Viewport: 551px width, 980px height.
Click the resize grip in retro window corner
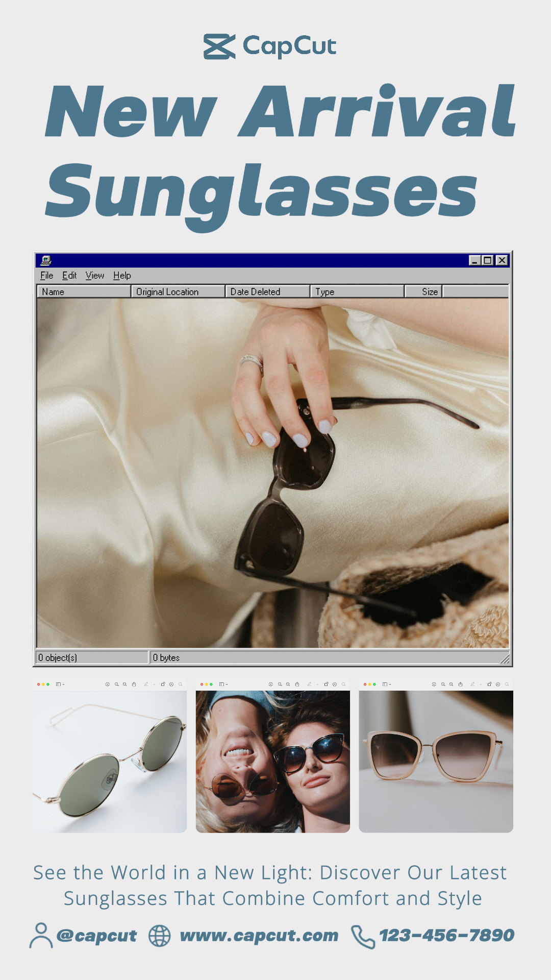pos(505,659)
